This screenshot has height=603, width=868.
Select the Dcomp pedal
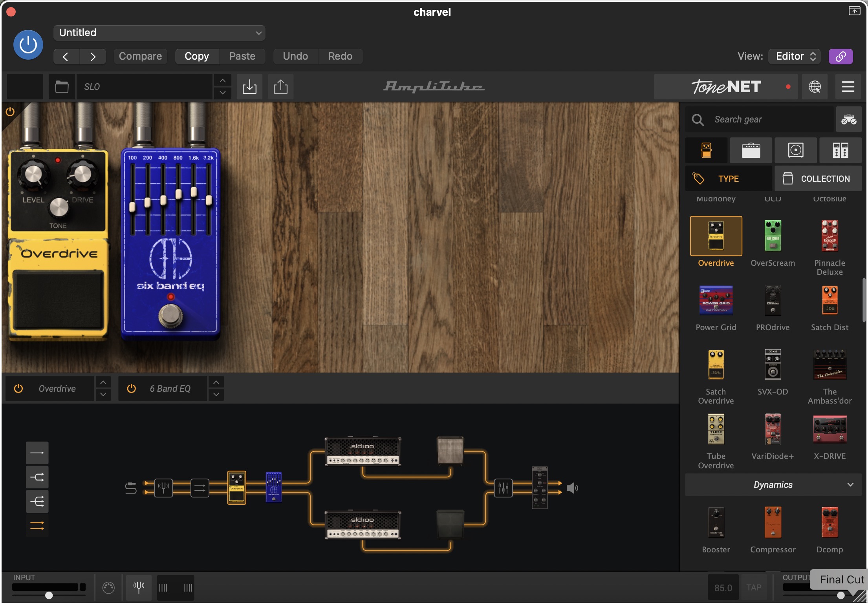(830, 523)
